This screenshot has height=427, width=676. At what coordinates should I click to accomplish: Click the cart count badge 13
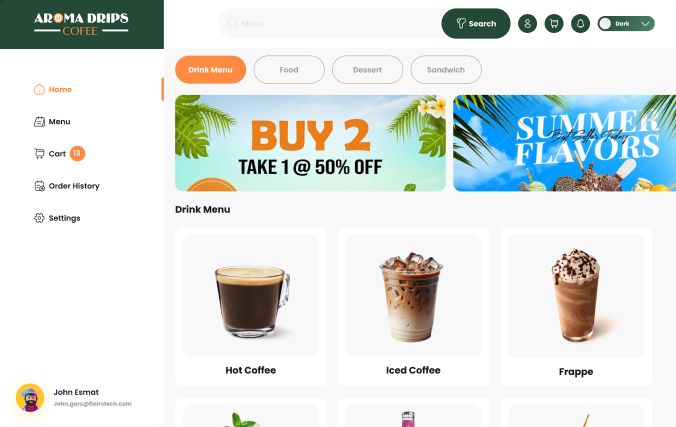pos(77,153)
